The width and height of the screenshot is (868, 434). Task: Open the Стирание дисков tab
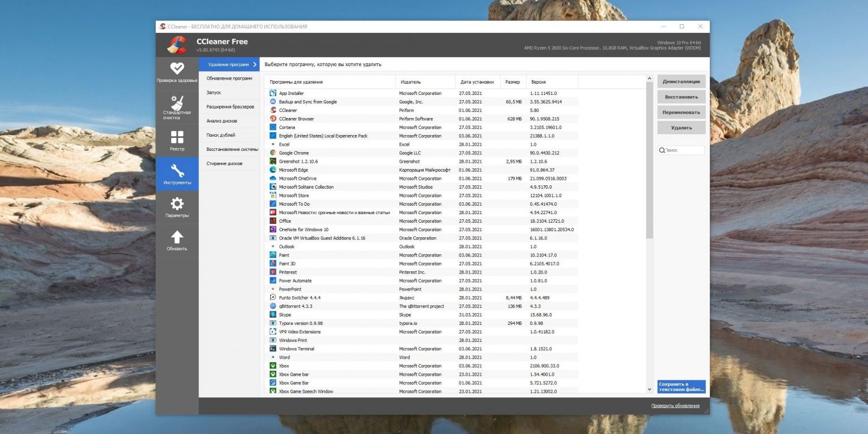[229, 163]
